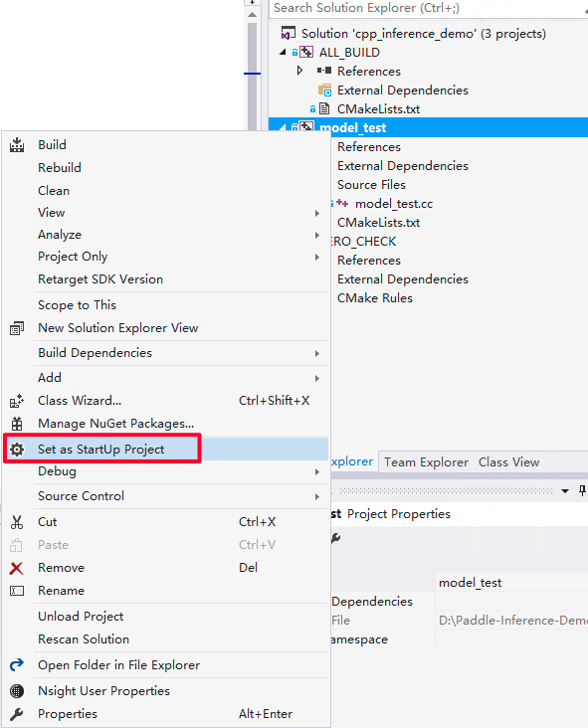The image size is (588, 728).
Task: Open the Properties panel window position dropdown
Action: click(565, 490)
